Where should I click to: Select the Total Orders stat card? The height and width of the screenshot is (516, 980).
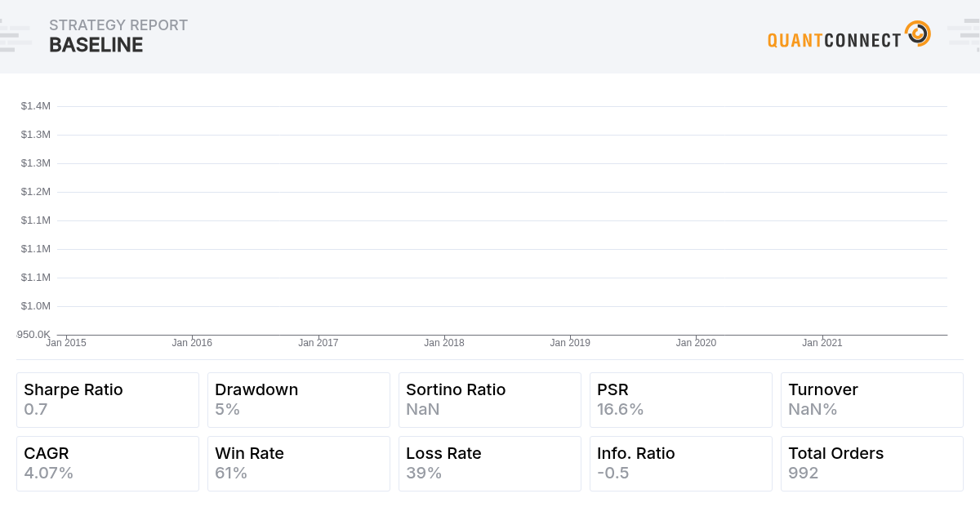871,463
